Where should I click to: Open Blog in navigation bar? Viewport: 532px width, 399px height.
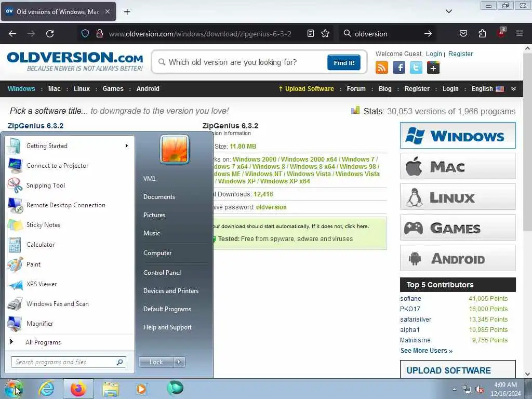click(x=385, y=89)
